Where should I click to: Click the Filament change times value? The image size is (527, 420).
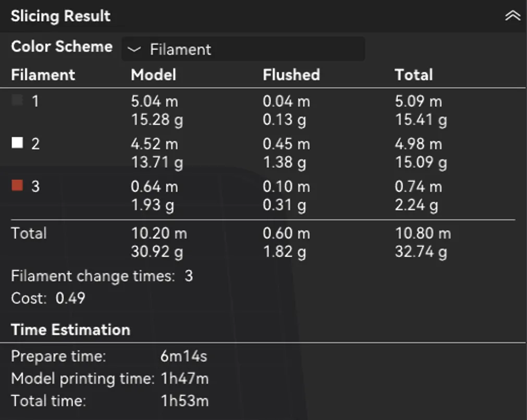pos(189,276)
